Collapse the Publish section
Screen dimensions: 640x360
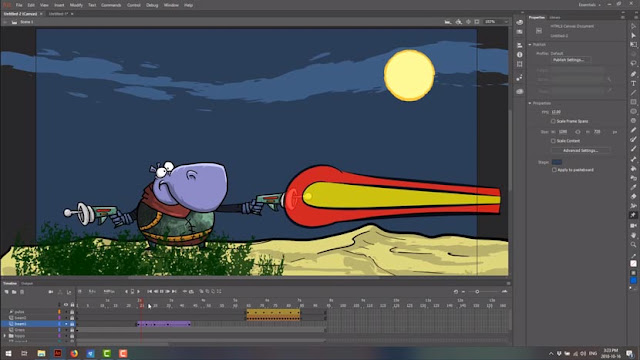point(530,44)
